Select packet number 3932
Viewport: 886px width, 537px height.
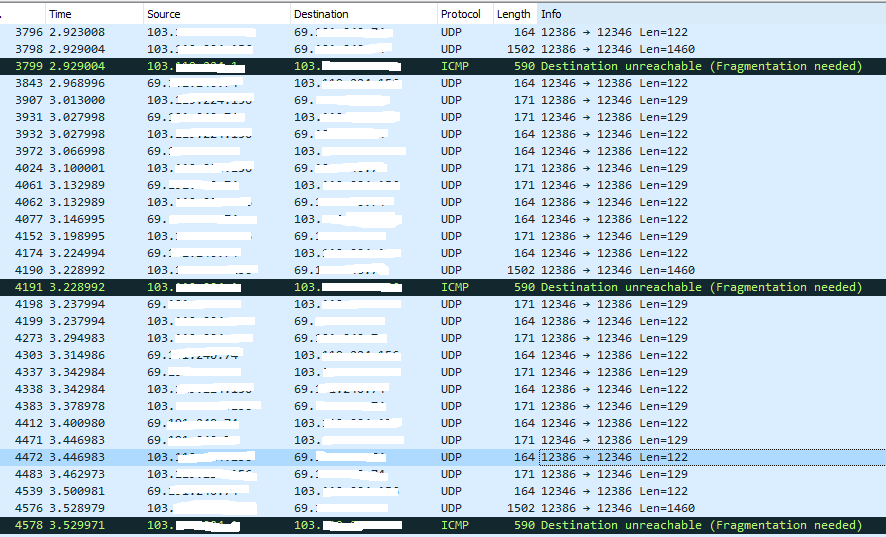[443, 134]
